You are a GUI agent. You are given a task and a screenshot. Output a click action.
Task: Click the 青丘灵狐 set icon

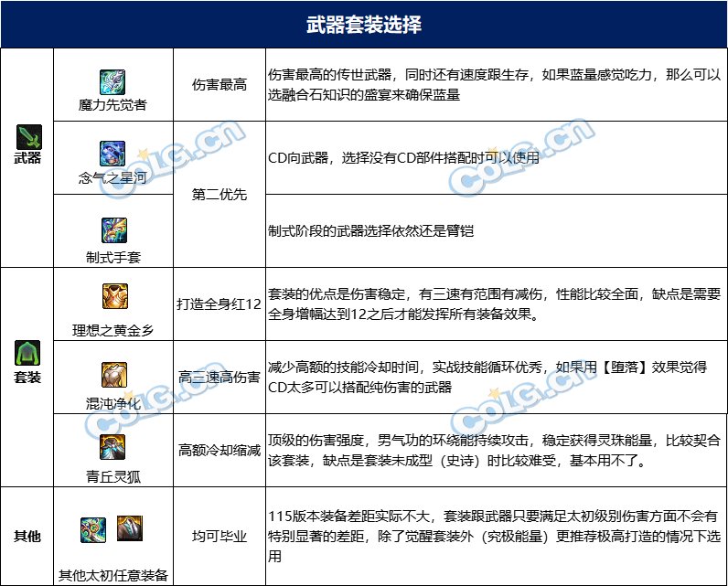113,446
